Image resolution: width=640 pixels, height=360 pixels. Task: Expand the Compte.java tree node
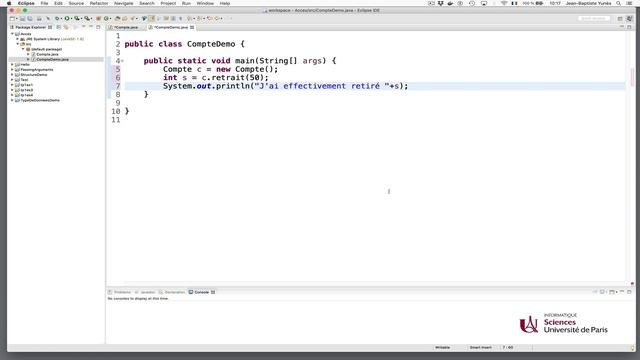[x=28, y=54]
